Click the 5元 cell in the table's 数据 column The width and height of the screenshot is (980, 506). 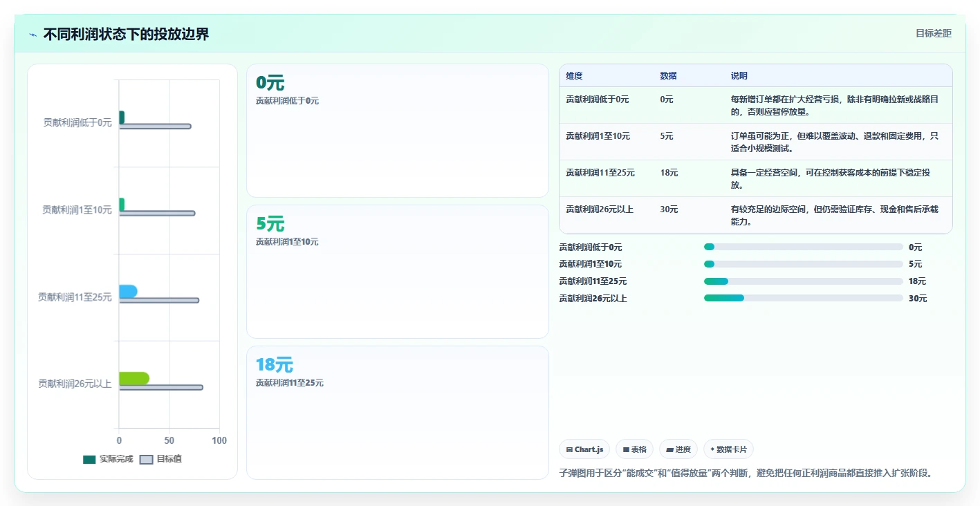[x=666, y=136]
